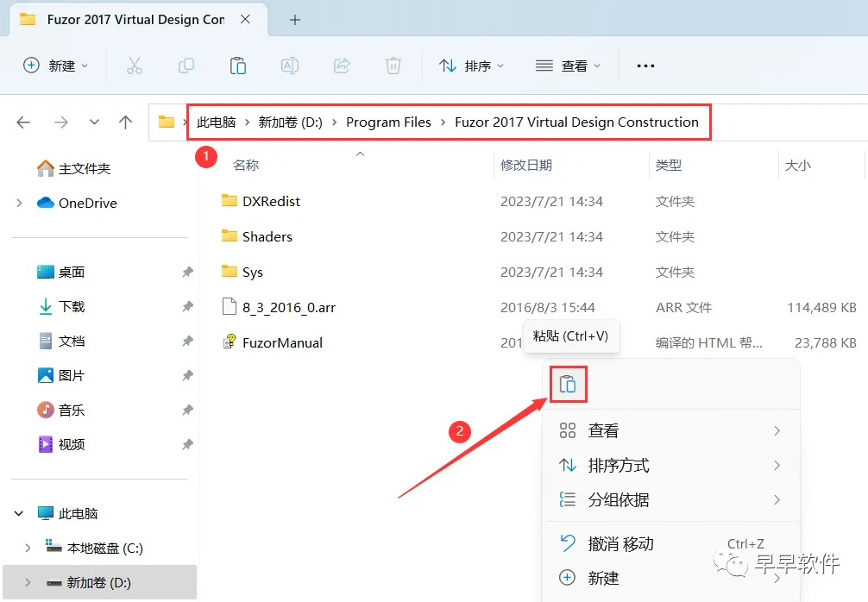Collapse the 此电脑 tree node

19,513
